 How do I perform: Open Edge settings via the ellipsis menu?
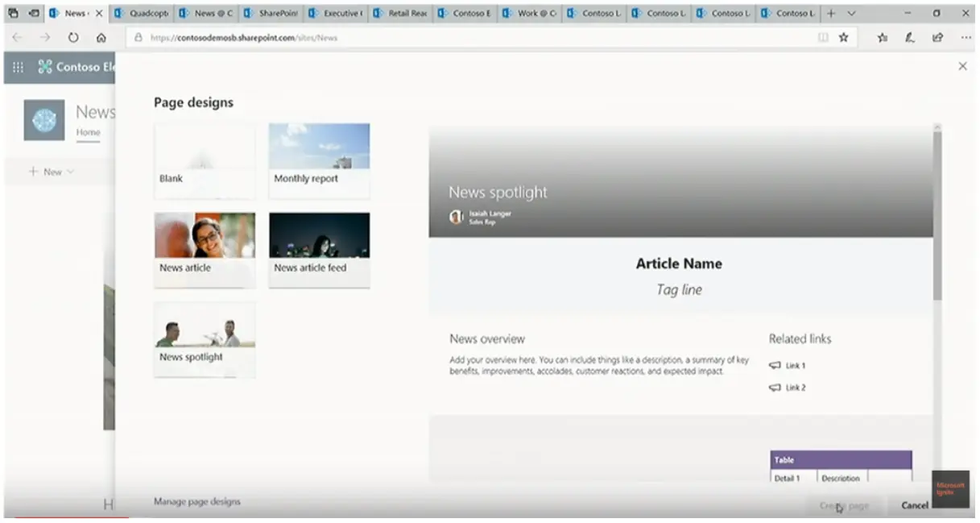coord(966,37)
